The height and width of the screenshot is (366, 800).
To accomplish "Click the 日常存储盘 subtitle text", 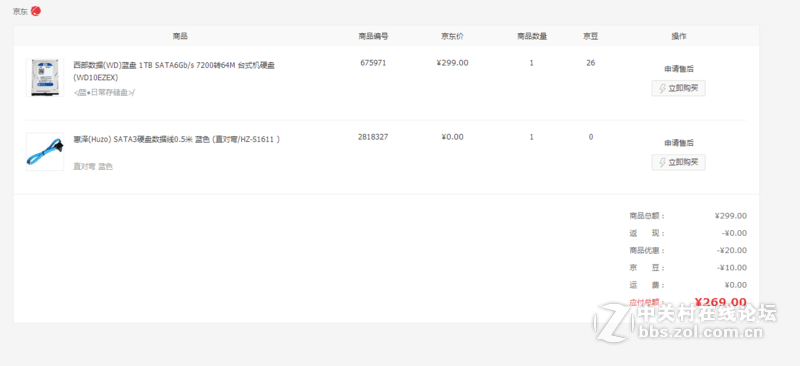I will click(104, 92).
